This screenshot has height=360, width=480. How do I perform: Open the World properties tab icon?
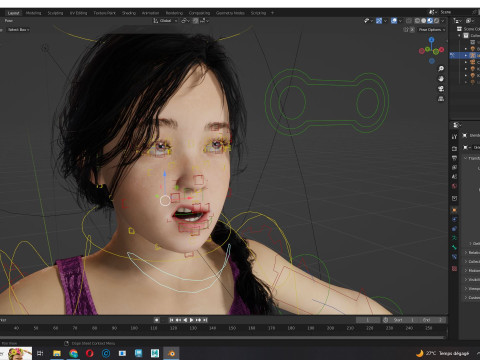pyautogui.click(x=454, y=186)
